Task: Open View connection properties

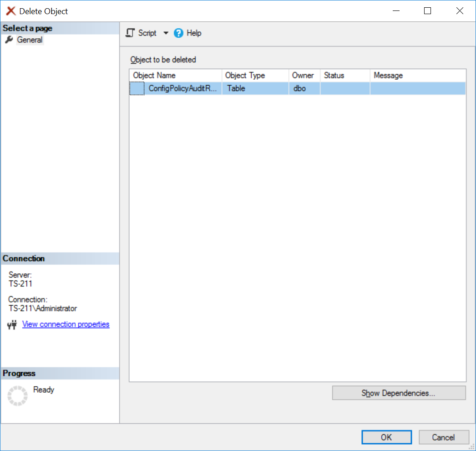Action: [66, 324]
